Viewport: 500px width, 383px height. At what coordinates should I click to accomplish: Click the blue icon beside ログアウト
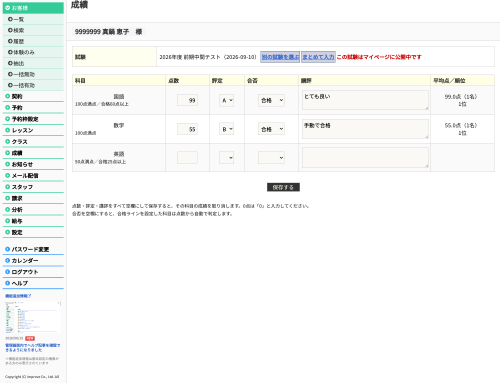[x=8, y=272]
